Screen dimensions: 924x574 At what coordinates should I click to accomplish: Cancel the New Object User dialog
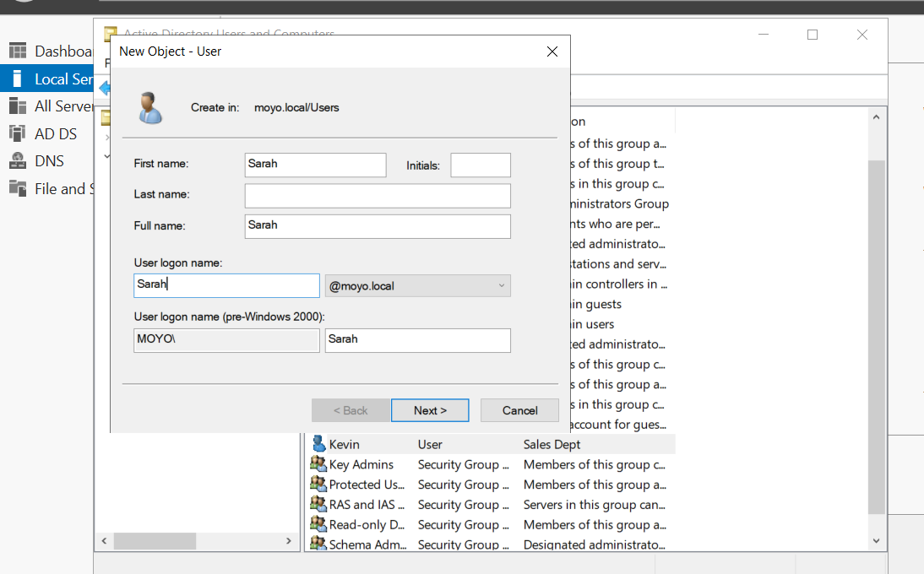pos(519,410)
